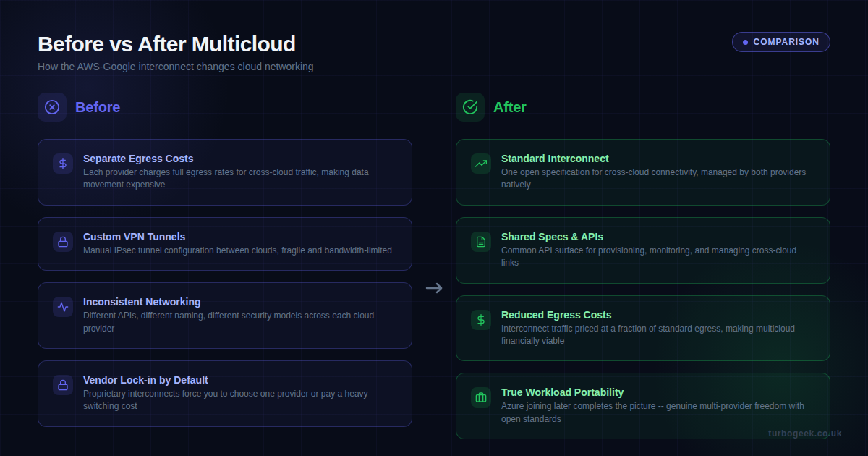Click the document icon beside Shared Specs & APIs

[481, 242]
